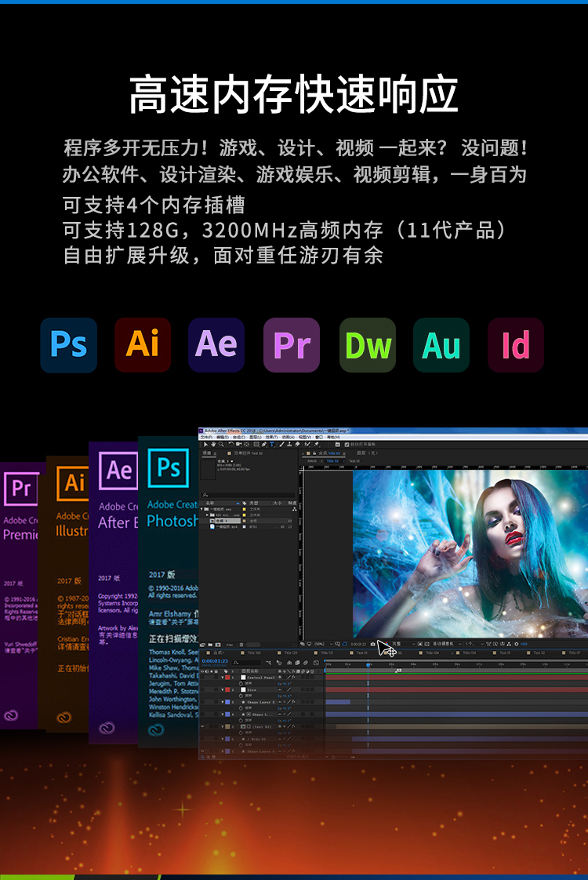Toggle visibility eye of the [Text 02] layer

[x=202, y=726]
